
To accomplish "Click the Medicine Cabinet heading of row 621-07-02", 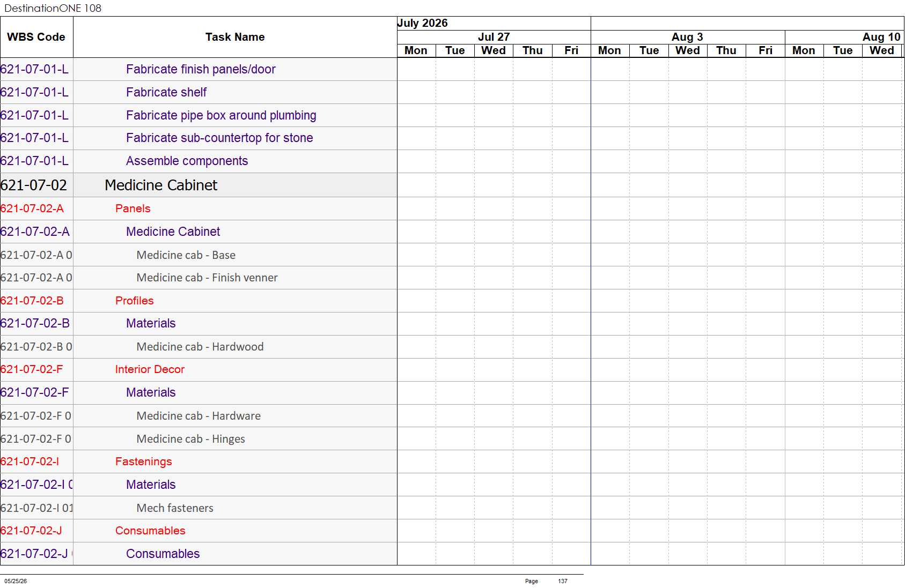I will [x=161, y=185].
